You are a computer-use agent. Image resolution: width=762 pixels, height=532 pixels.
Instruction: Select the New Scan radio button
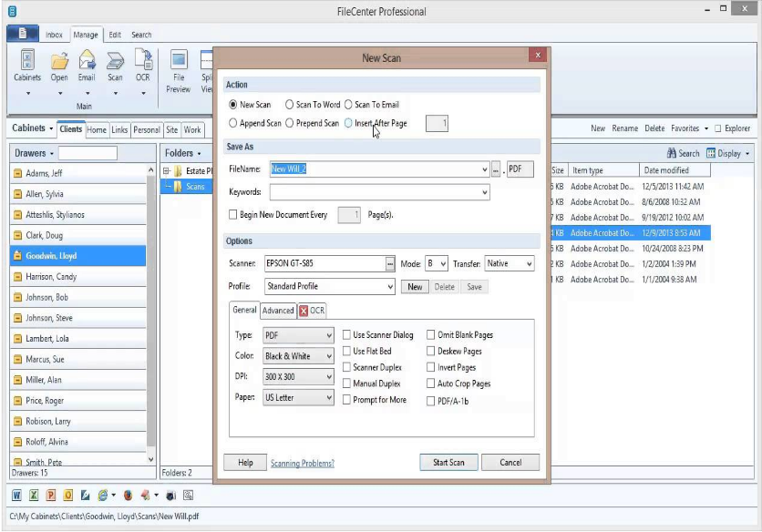point(232,105)
